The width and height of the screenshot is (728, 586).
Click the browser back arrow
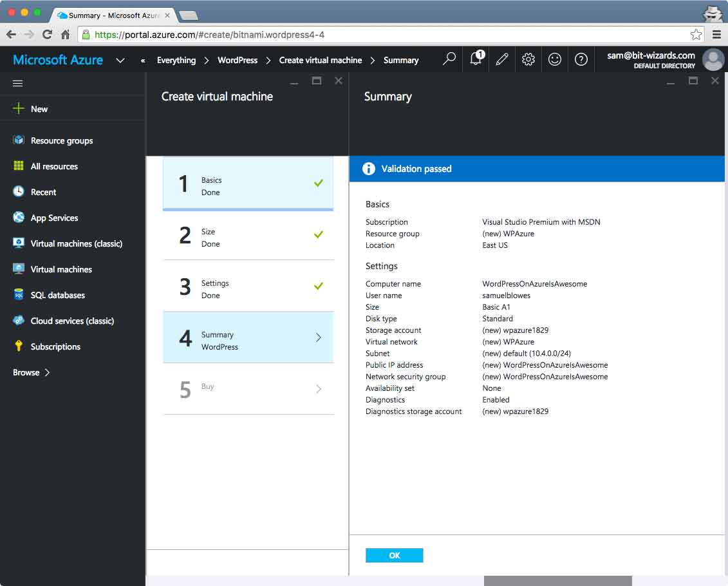point(12,34)
